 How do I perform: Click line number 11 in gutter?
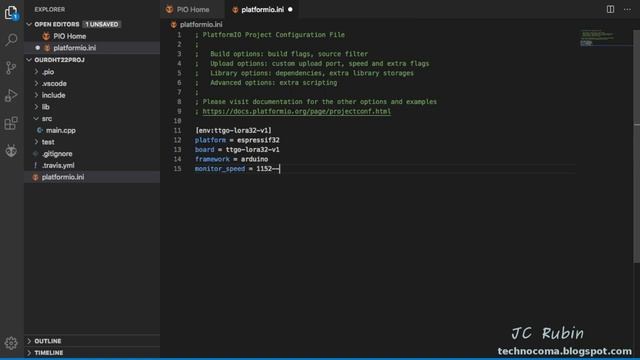tap(177, 131)
